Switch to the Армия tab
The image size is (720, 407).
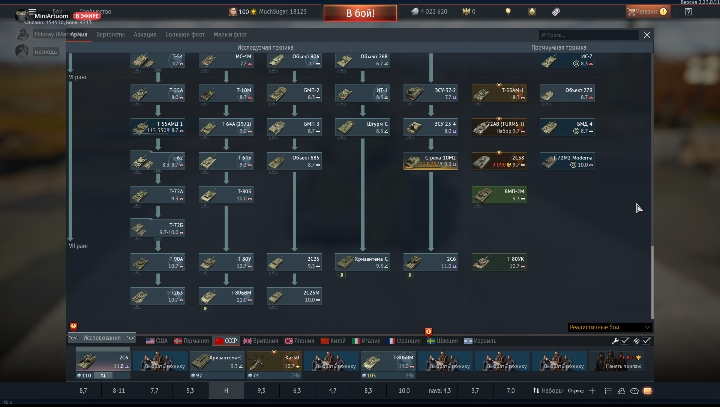point(79,34)
